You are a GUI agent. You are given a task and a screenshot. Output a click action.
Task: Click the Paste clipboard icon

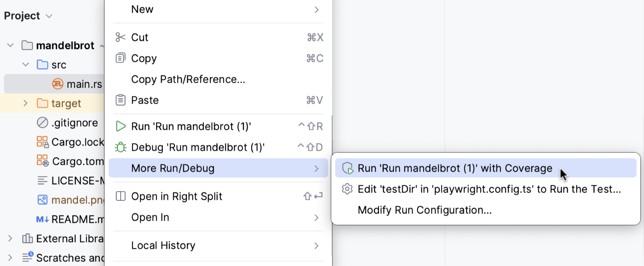(x=120, y=100)
